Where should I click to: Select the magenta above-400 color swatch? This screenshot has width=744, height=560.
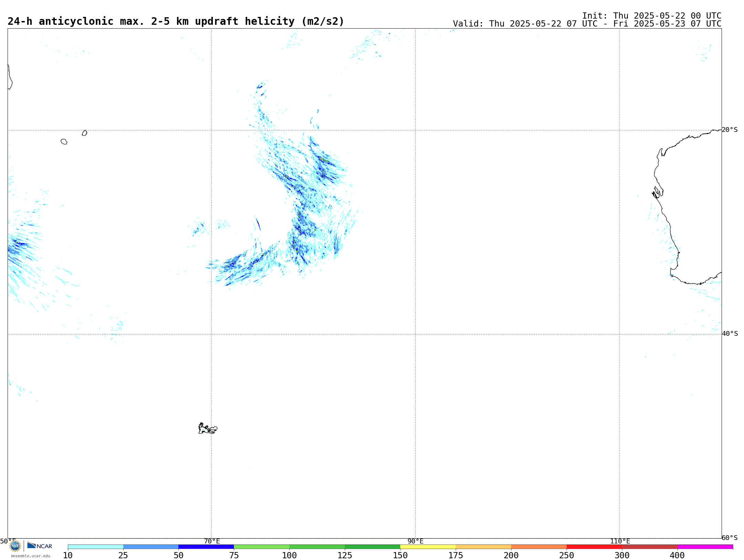705,547
